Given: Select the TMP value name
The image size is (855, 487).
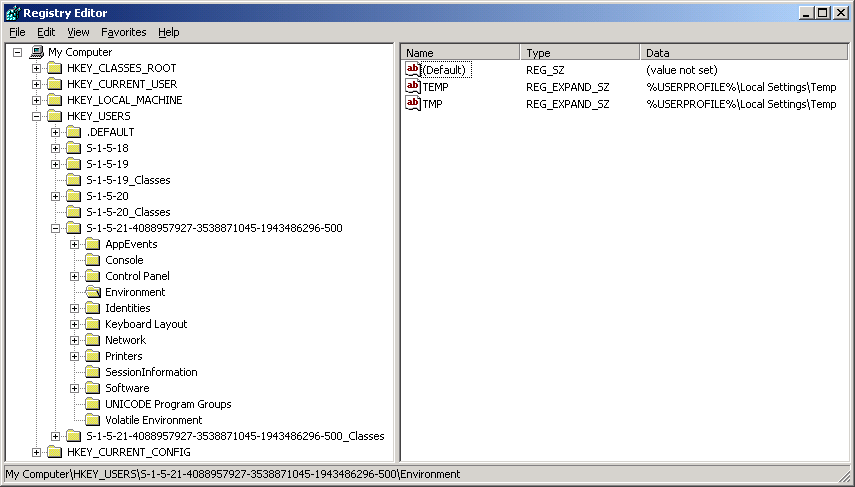Looking at the screenshot, I should (x=432, y=104).
